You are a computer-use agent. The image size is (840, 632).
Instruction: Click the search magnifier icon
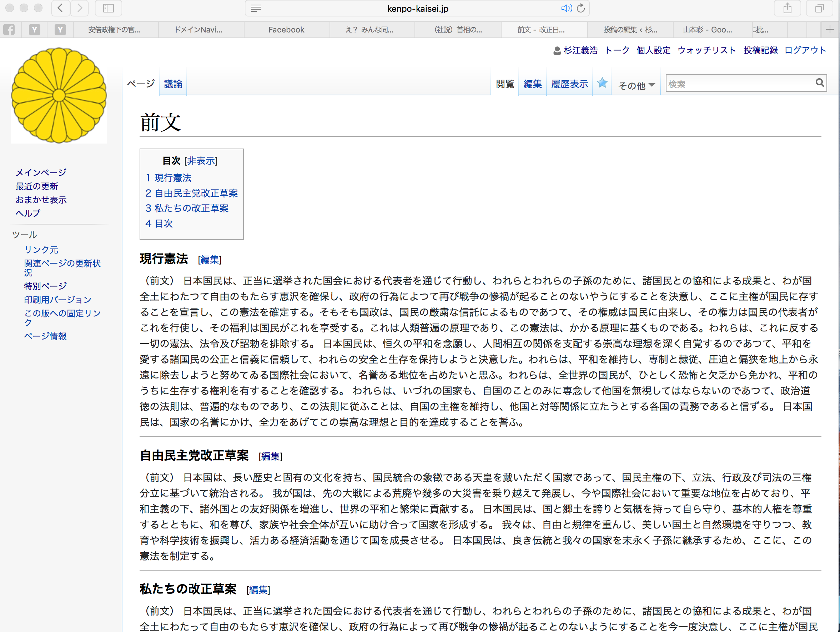coord(820,83)
